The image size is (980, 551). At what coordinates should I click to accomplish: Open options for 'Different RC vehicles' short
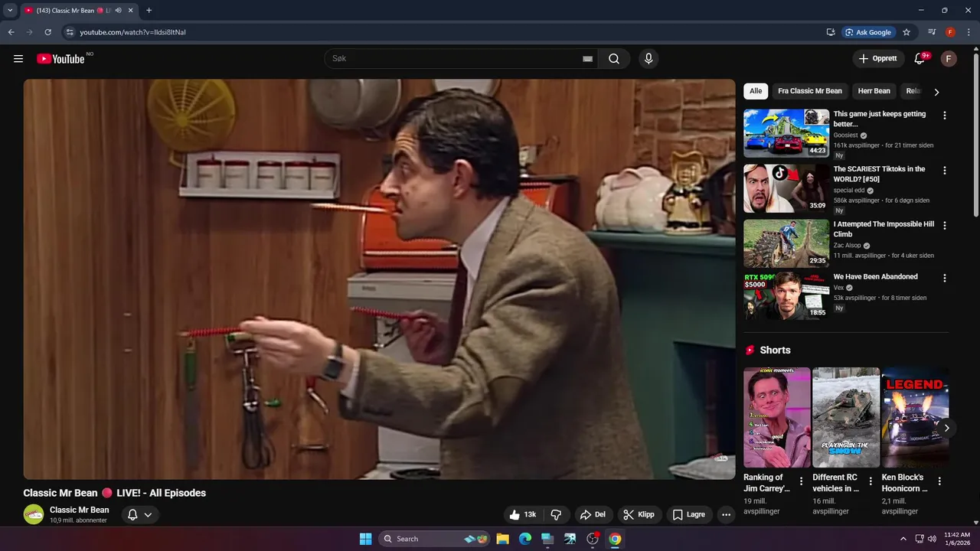pos(871,481)
